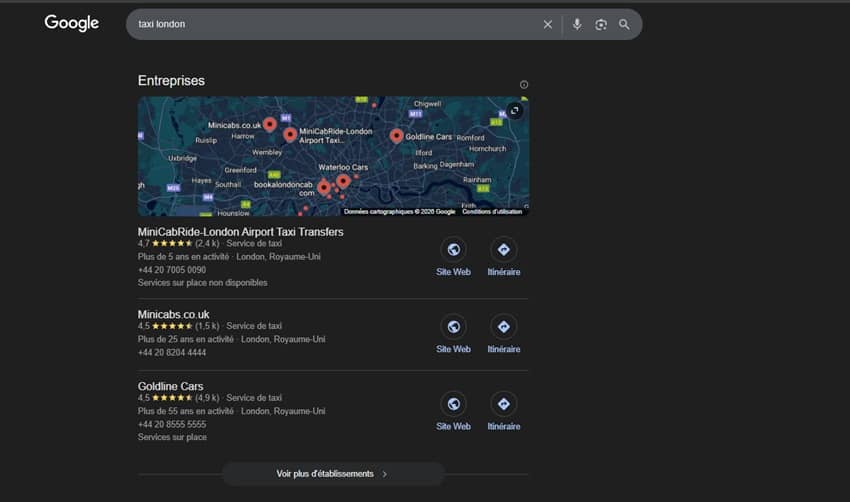This screenshot has width=850, height=502.
Task: Get Itinéraire for Goldline Cars
Action: coord(504,412)
